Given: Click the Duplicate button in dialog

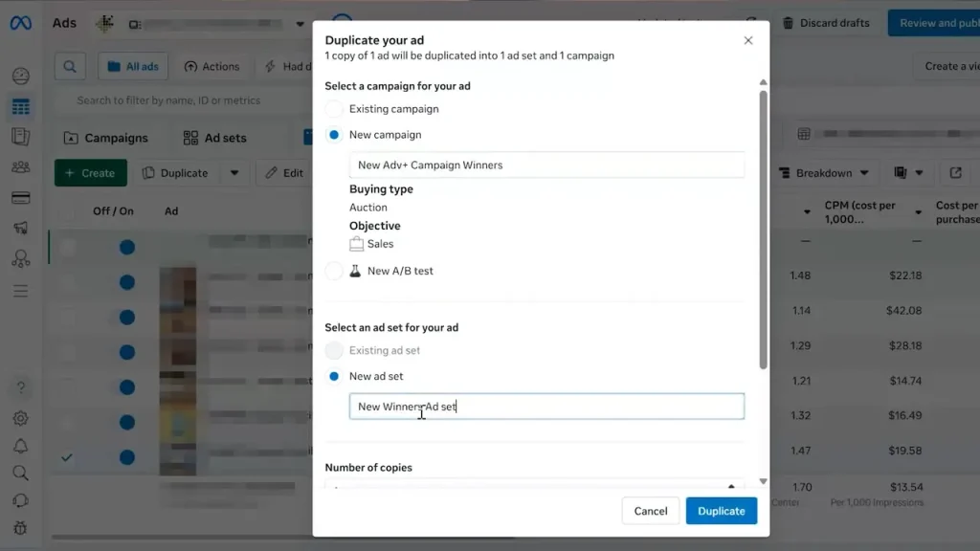Looking at the screenshot, I should point(722,511).
